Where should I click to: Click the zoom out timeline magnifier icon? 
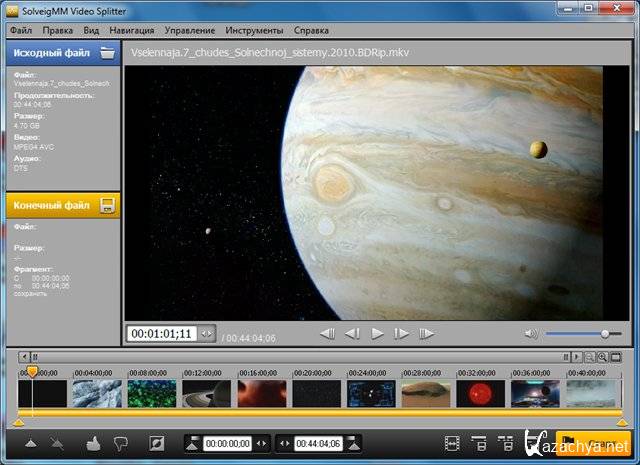click(590, 356)
